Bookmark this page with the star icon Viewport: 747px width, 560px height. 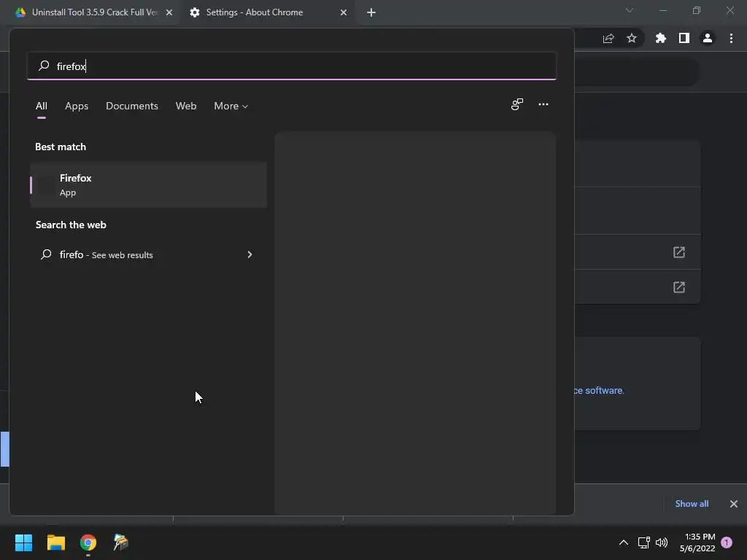[632, 38]
